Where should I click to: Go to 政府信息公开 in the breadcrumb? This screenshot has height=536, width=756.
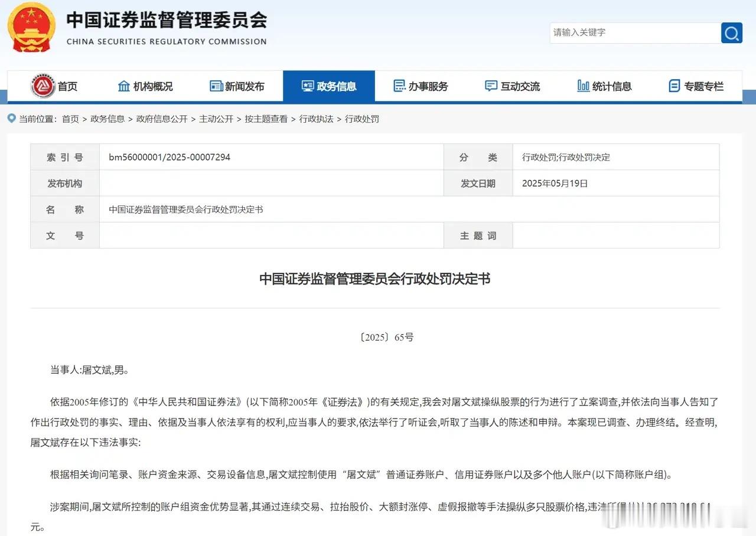coord(162,119)
